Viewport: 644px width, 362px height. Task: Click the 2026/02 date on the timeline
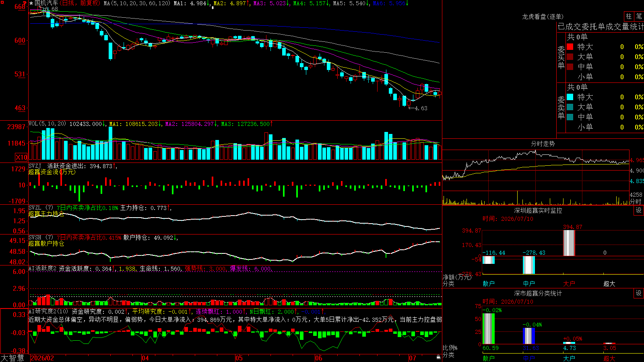[42, 358]
